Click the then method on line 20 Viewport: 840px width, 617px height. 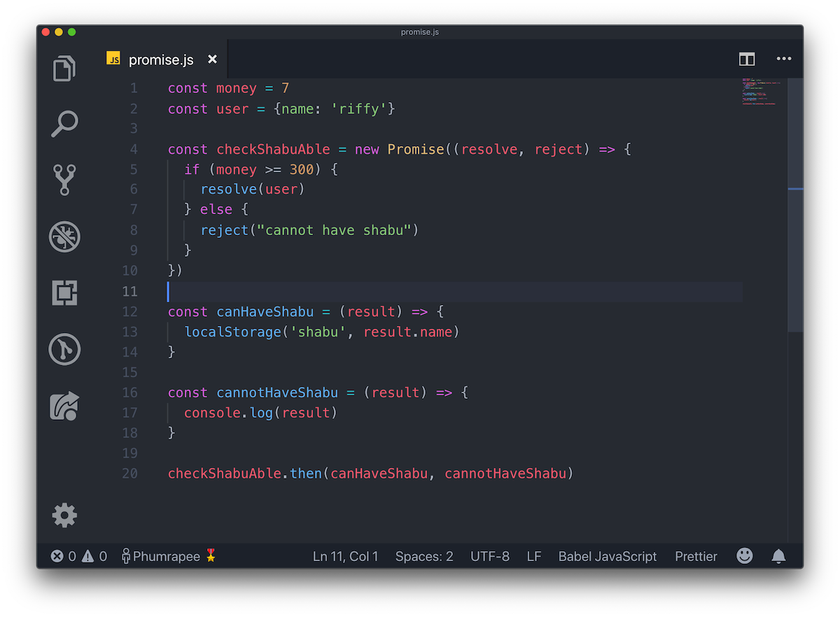pos(306,474)
